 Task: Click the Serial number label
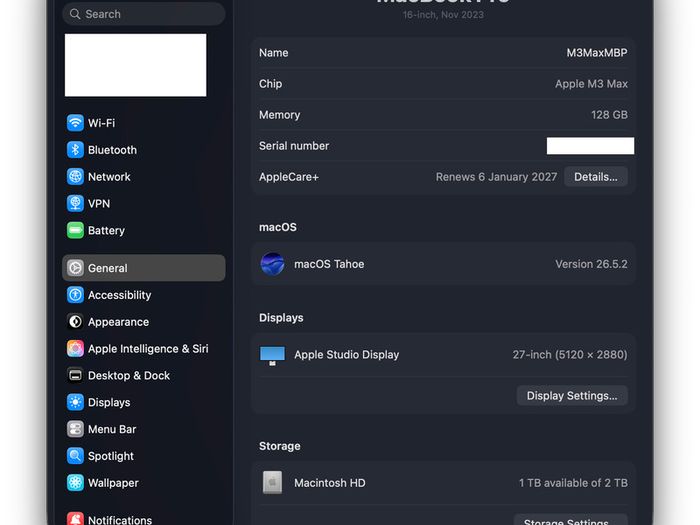coord(294,146)
